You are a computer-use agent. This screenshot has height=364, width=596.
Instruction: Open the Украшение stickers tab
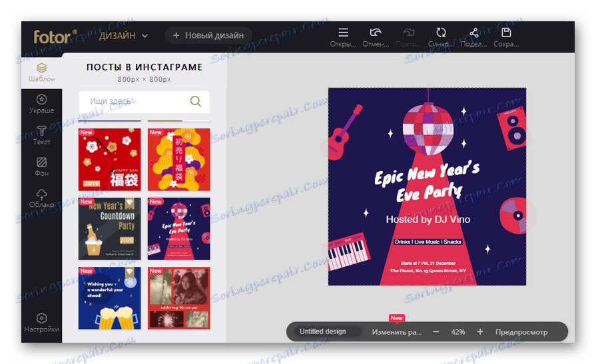(x=41, y=104)
